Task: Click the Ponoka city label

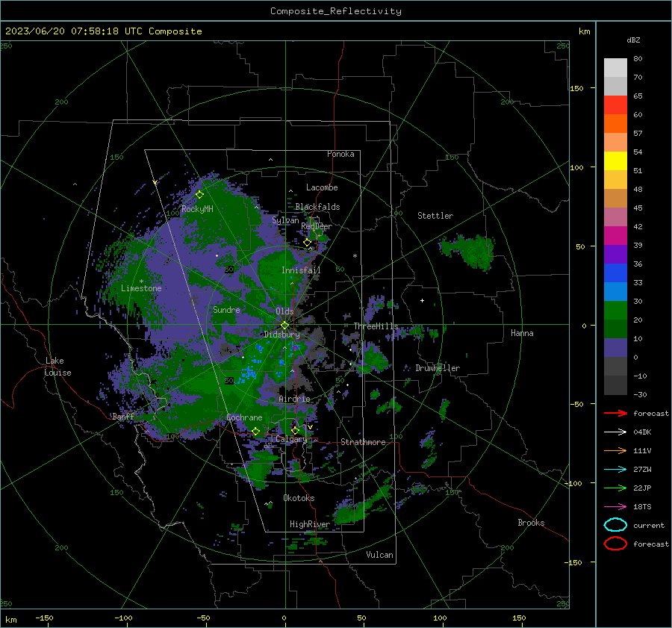Action: [340, 154]
